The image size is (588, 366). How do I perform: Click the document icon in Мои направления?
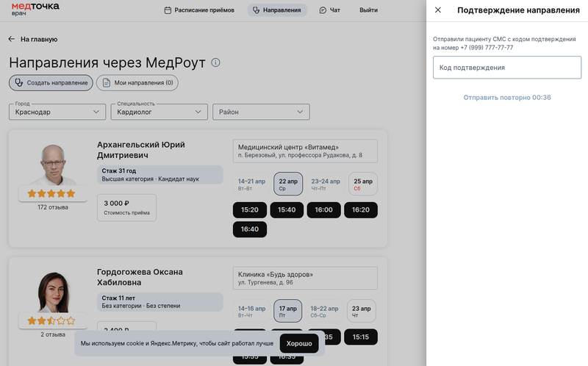tap(107, 83)
